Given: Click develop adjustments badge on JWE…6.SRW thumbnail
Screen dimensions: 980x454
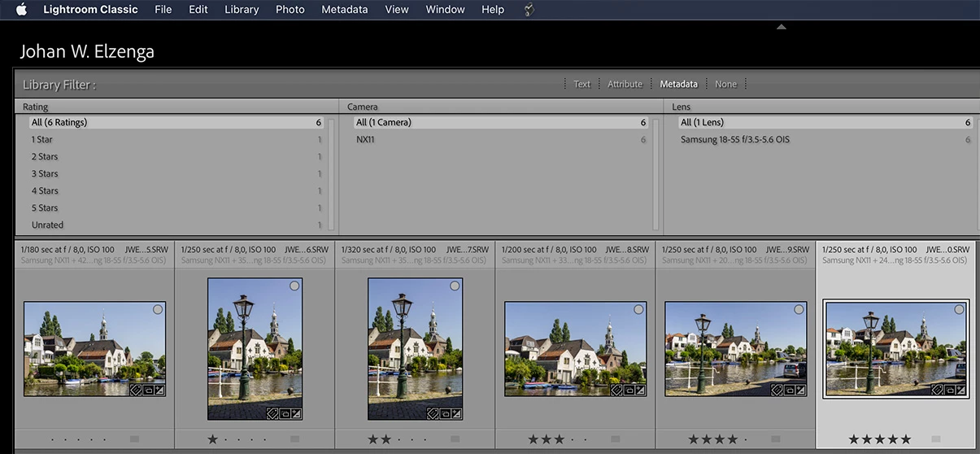Looking at the screenshot, I should point(296,413).
